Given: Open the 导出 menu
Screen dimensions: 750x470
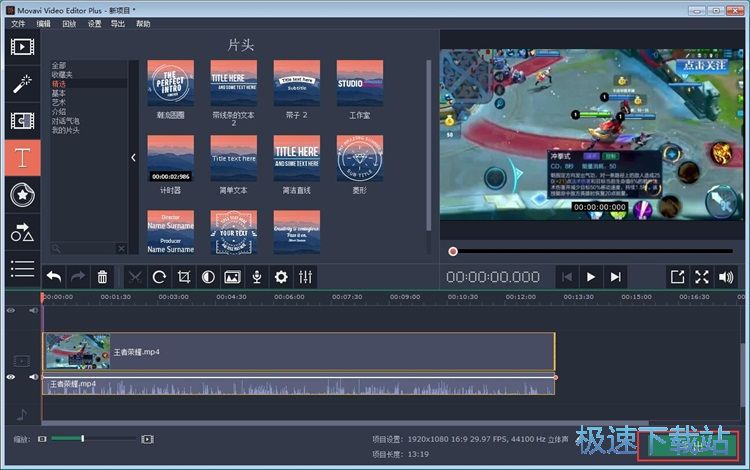Looking at the screenshot, I should (118, 23).
